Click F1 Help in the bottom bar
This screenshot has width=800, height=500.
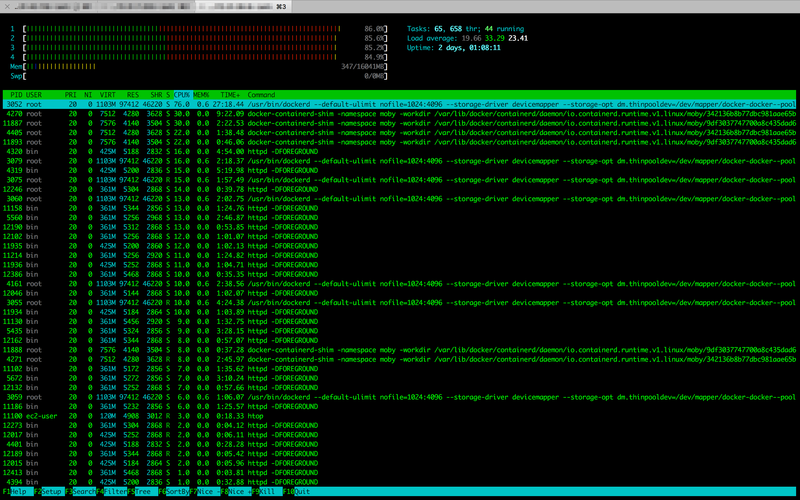pos(16,491)
